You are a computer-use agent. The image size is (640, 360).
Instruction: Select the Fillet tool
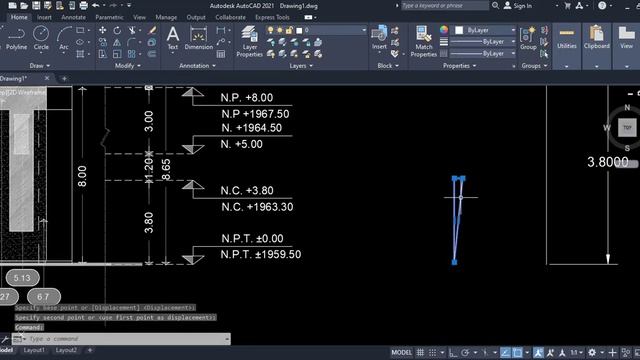click(132, 42)
